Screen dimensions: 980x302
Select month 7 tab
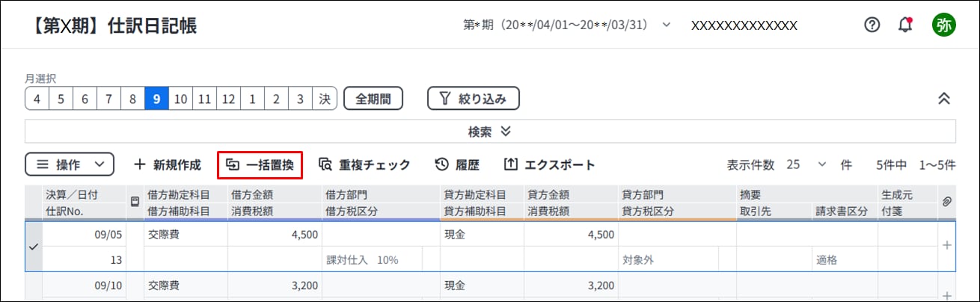tap(108, 98)
